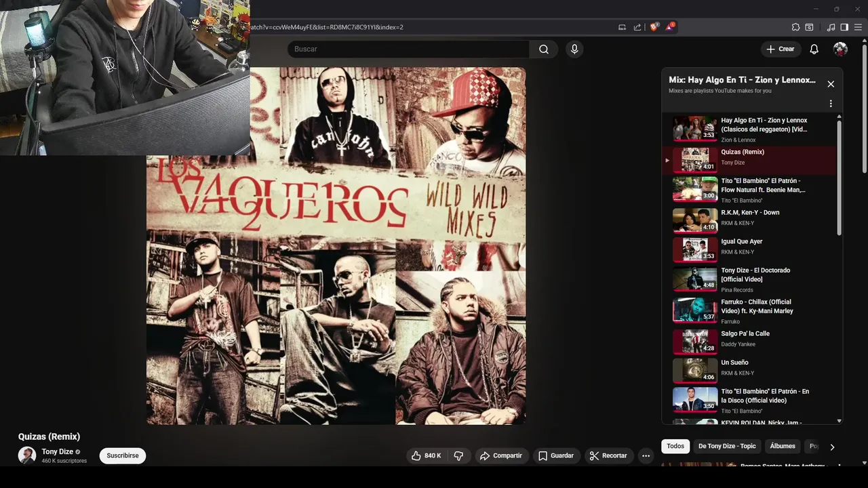868x488 pixels.
Task: Play Tony Dize - El Doctorado video
Action: click(x=749, y=279)
